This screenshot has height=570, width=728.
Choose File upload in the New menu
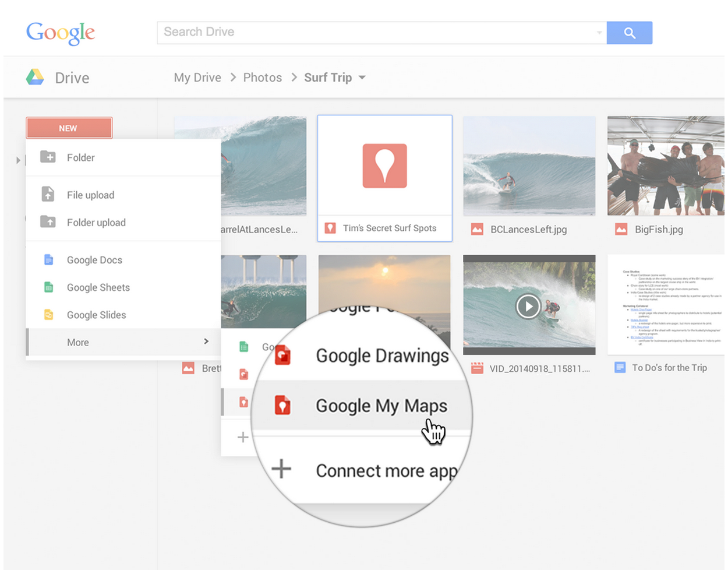coord(123,195)
